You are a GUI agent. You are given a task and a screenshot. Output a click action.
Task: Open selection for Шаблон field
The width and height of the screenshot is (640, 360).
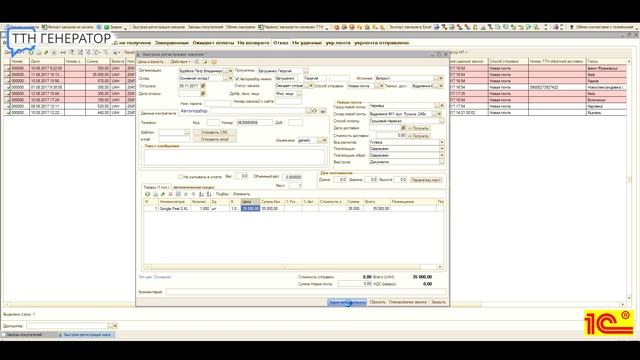click(187, 132)
